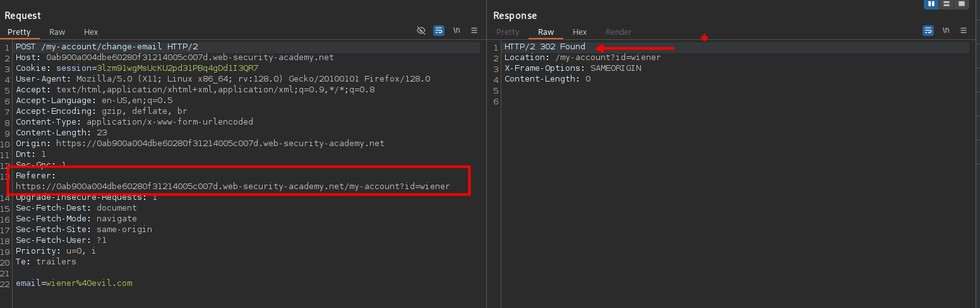The image size is (980, 308).
Task: Toggle non-printable characters in Request panel
Action: [x=457, y=30]
